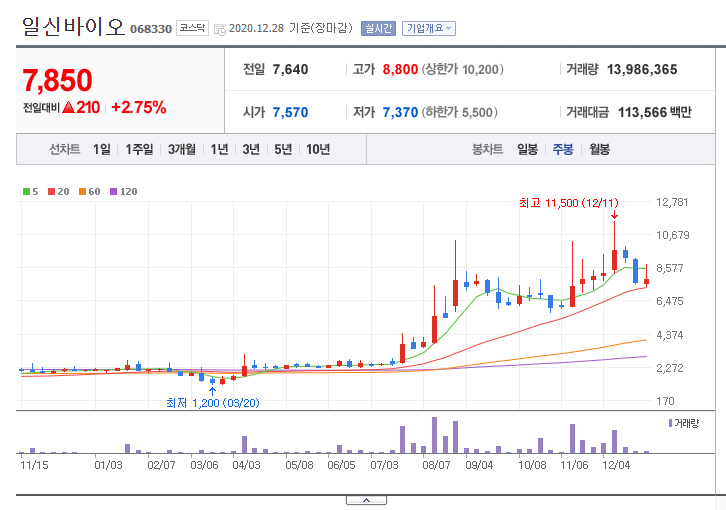Click the orange 60 moving-average legend swatch
This screenshot has width=726, height=510.
click(82, 191)
